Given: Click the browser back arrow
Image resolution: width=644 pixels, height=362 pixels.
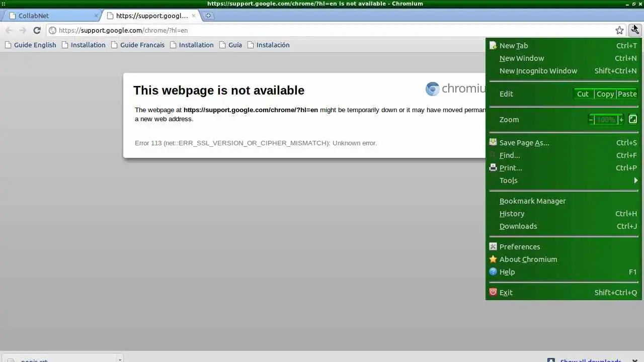Looking at the screenshot, I should [x=9, y=30].
